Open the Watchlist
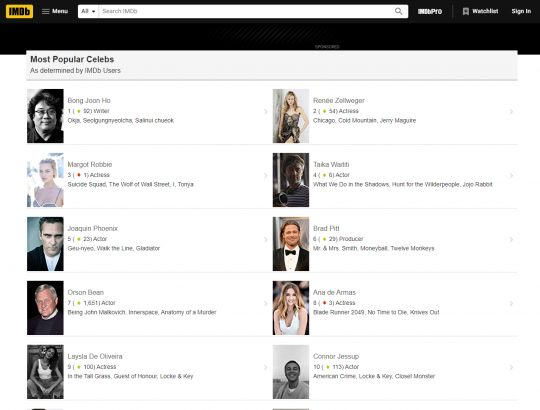 (480, 11)
